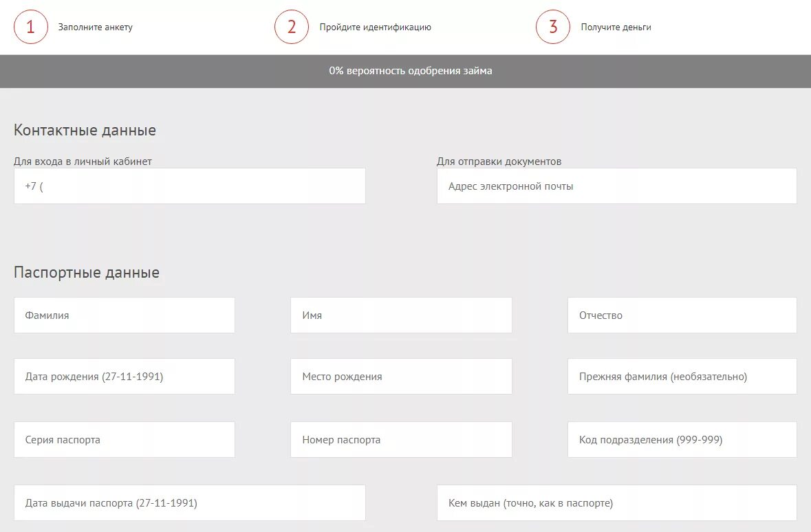This screenshot has height=532, width=811.
Task: Focus the phone number field starting with +7
Action: pos(190,186)
